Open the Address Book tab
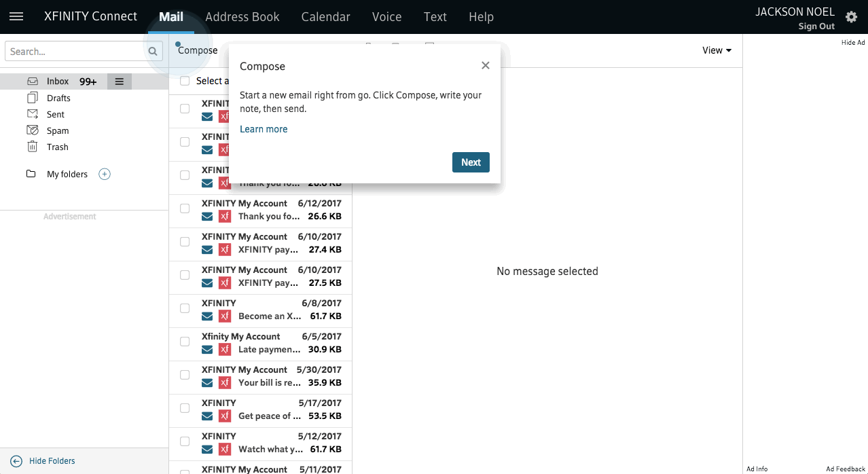 point(242,17)
